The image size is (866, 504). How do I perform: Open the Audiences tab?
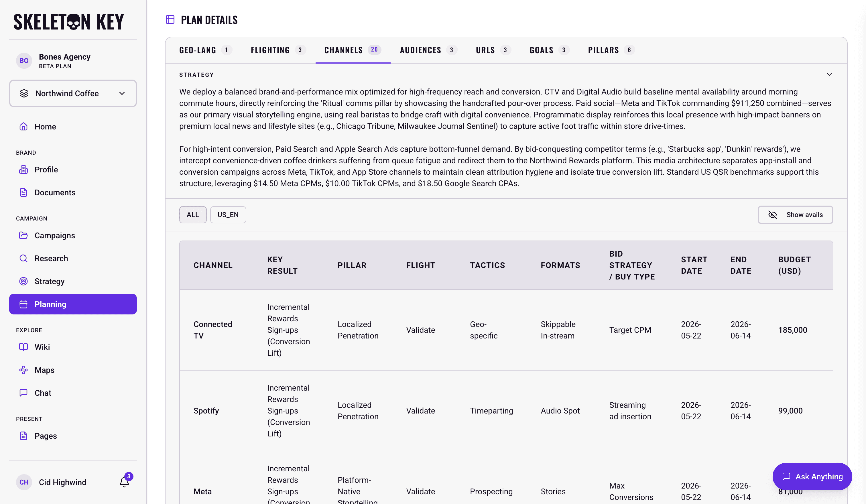point(428,50)
